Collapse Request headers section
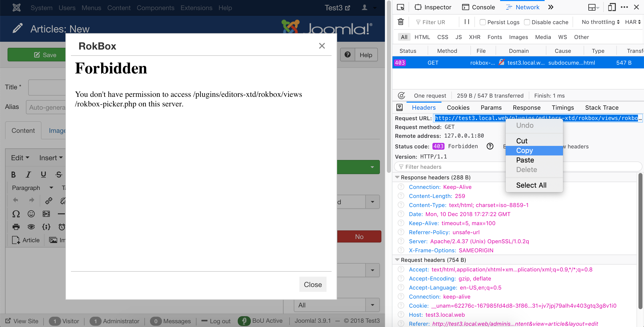The height and width of the screenshot is (327, 644). (397, 260)
